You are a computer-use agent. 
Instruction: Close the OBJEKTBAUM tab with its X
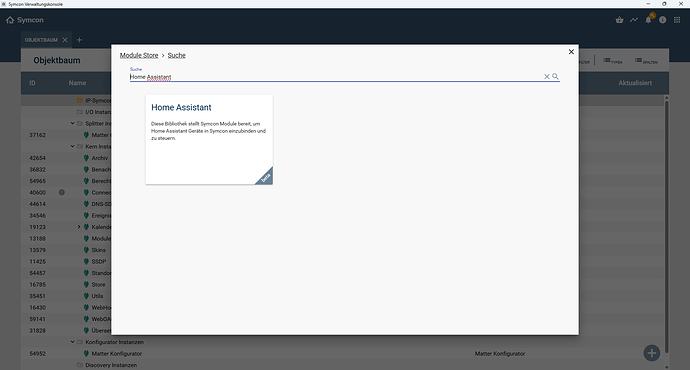65,40
